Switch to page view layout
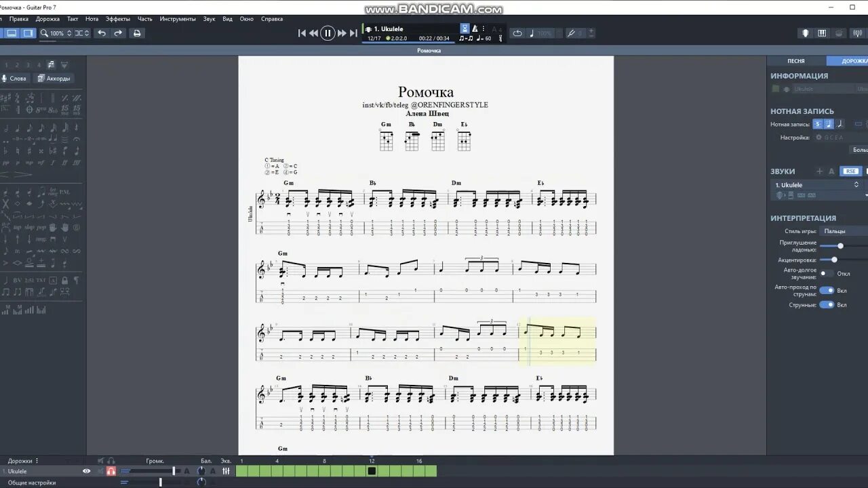Viewport: 868px width, 488px height. (x=12, y=33)
